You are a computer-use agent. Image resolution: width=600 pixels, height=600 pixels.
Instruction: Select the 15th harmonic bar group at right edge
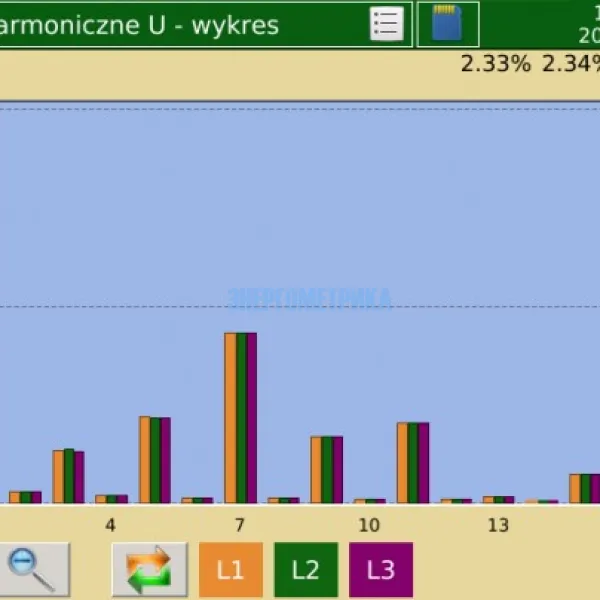[584, 488]
